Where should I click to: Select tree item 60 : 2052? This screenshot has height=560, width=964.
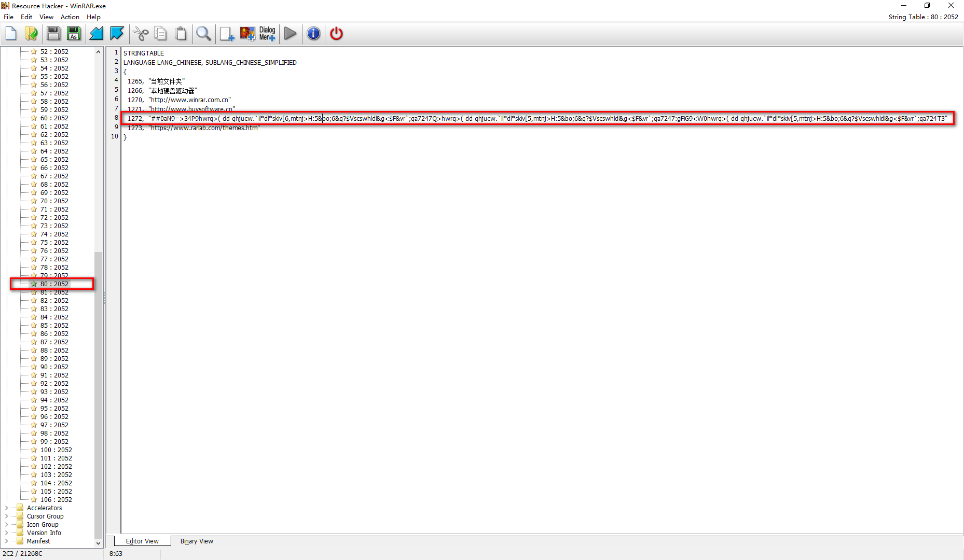pyautogui.click(x=54, y=118)
